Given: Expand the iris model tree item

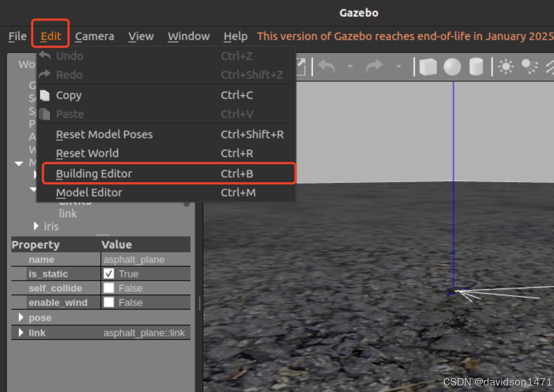Looking at the screenshot, I should point(36,226).
